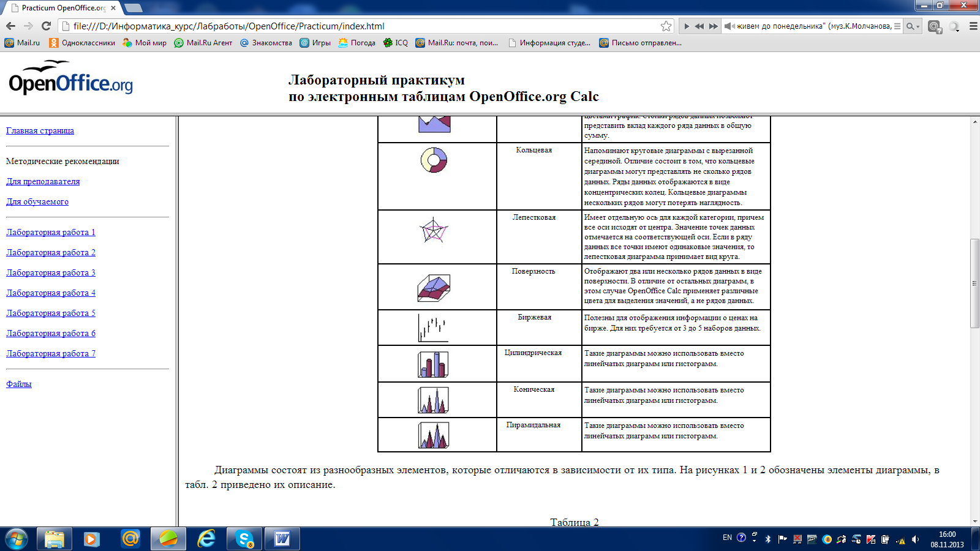This screenshot has height=551, width=980.
Task: Click the OpenOffice.org logo
Action: 70,78
